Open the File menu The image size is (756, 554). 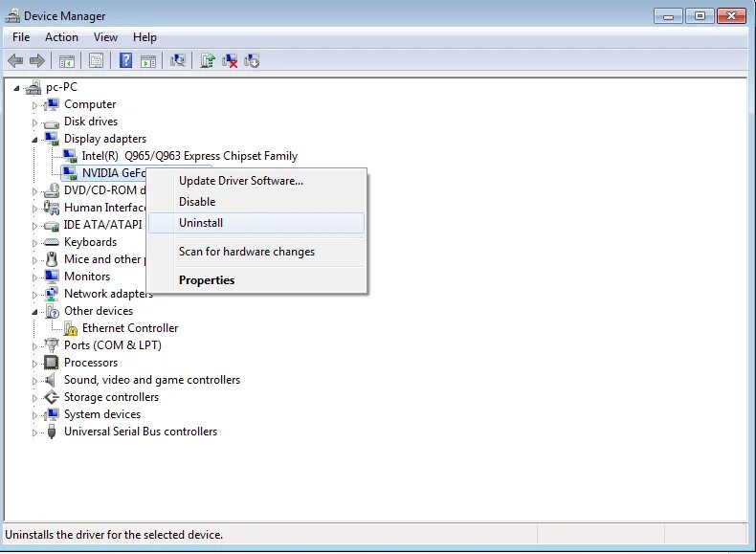pos(21,37)
